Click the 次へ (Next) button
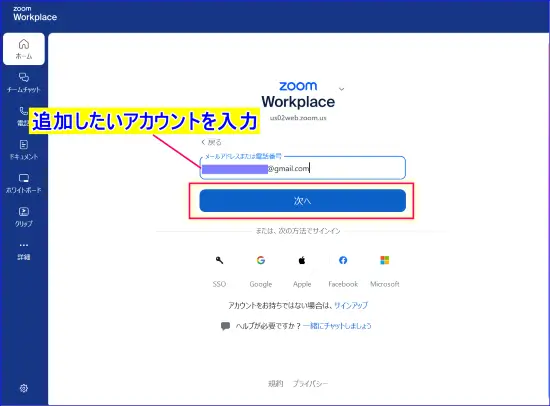Image resolution: width=550 pixels, height=406 pixels. (303, 201)
